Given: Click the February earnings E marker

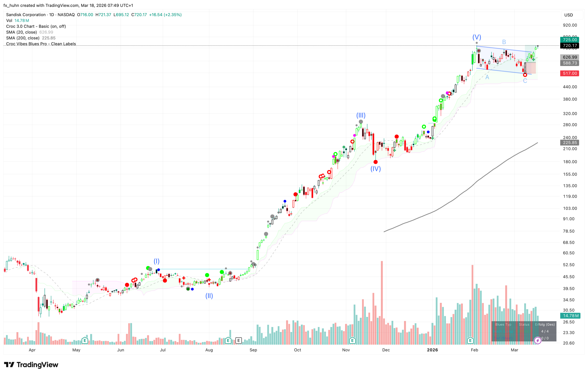Looking at the screenshot, I should 470,340.
